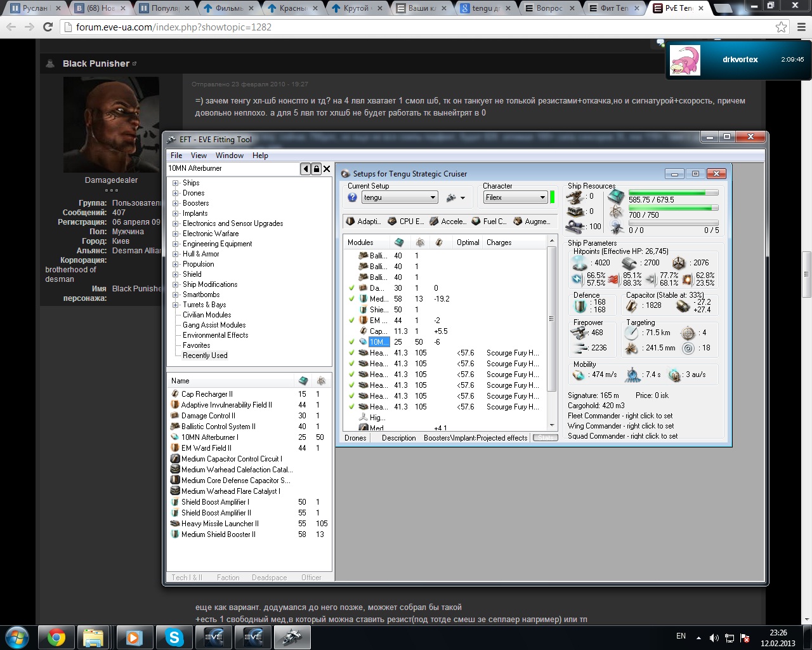Bookmark page with the star icon
Image resolution: width=812 pixels, height=650 pixels.
point(782,27)
